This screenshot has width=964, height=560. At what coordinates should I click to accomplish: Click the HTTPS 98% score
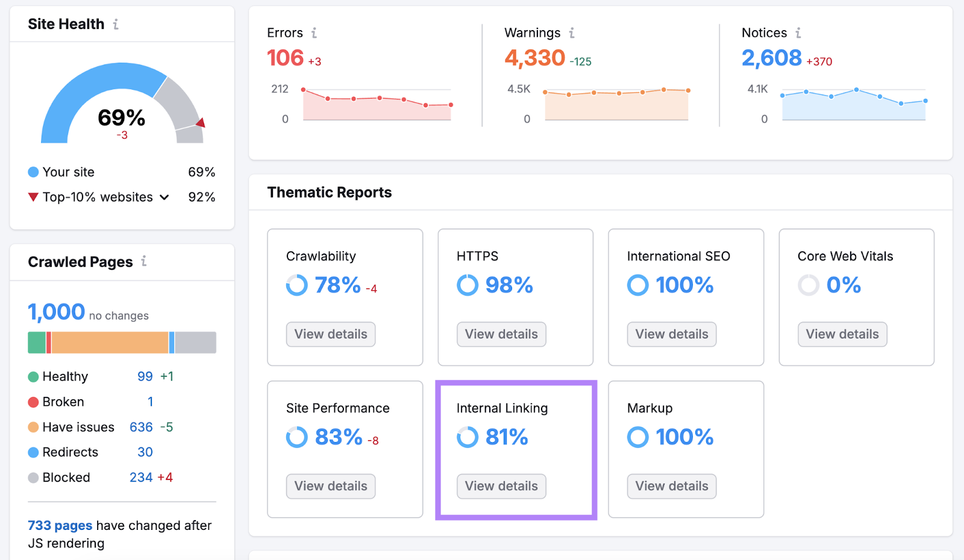509,285
